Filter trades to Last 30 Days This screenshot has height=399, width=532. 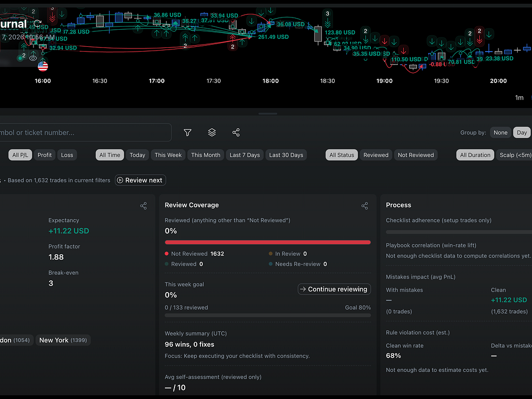(x=286, y=155)
